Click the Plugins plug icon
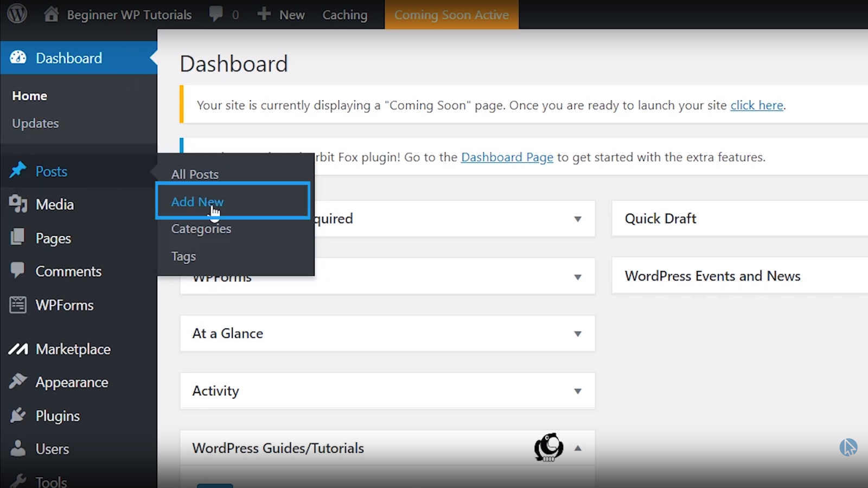The image size is (868, 488). 18,415
